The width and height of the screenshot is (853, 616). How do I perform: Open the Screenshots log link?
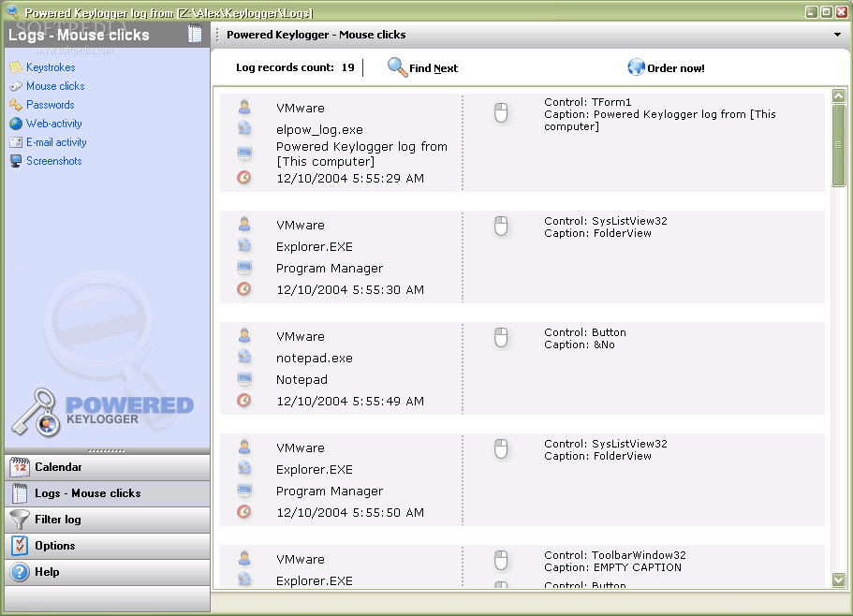coord(54,161)
